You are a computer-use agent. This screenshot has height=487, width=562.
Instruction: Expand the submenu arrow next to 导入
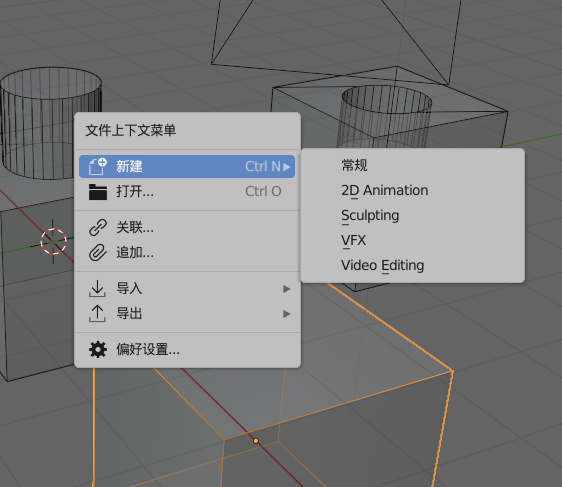tap(286, 289)
